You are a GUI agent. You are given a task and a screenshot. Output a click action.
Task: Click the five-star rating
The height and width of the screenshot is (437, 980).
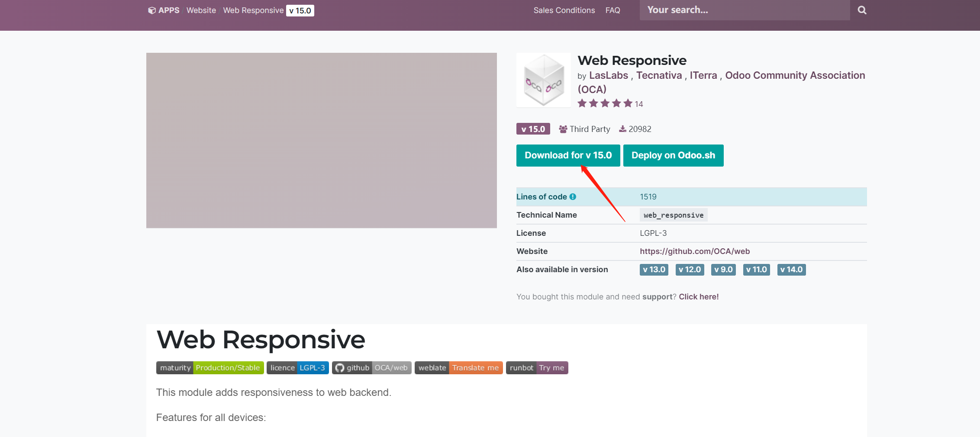point(605,103)
